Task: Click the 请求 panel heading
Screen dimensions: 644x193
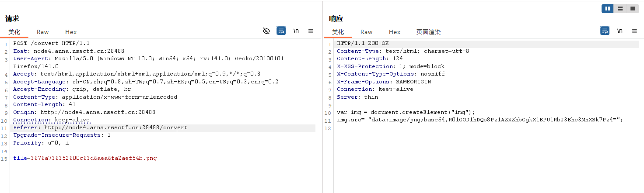Action: [x=12, y=18]
